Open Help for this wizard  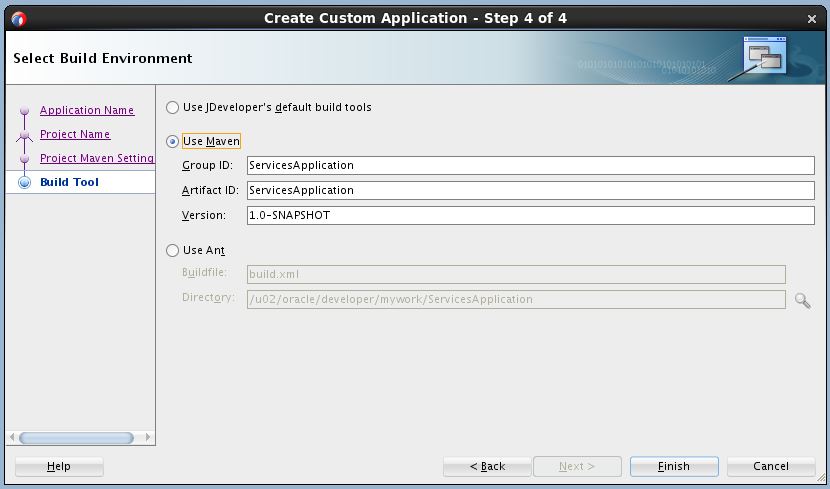click(59, 466)
